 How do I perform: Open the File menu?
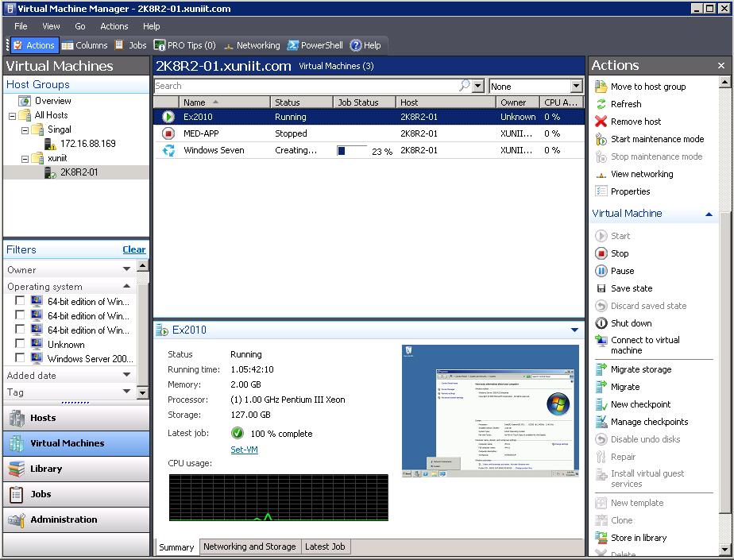point(21,26)
